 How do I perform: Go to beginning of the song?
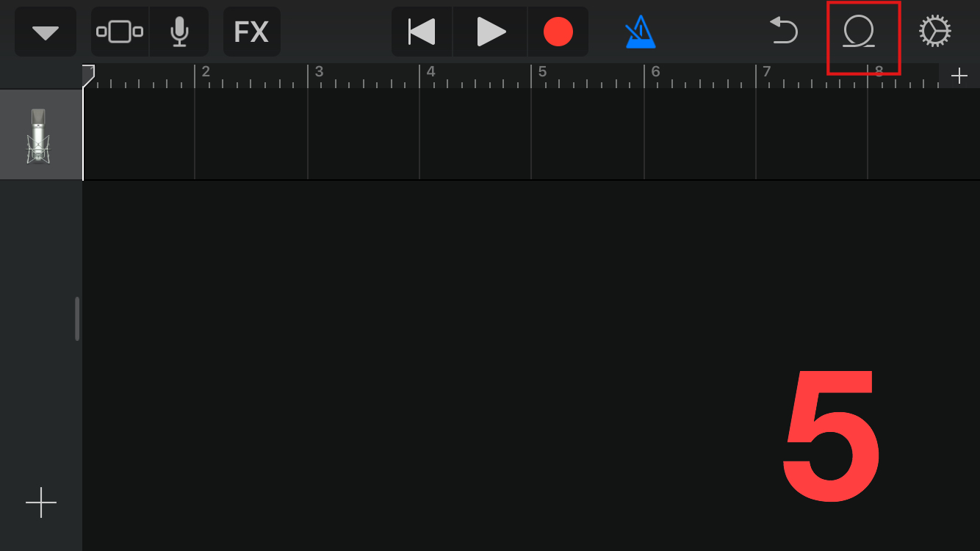(x=422, y=32)
